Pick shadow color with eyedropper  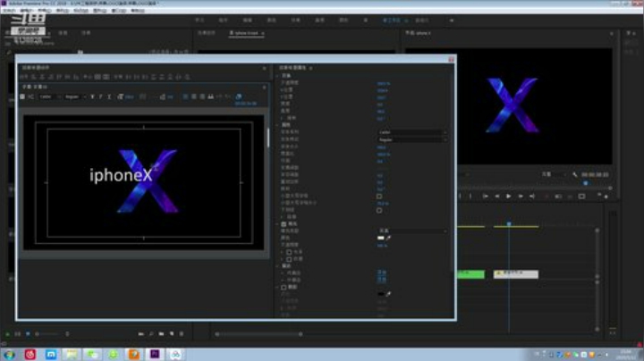[388, 294]
